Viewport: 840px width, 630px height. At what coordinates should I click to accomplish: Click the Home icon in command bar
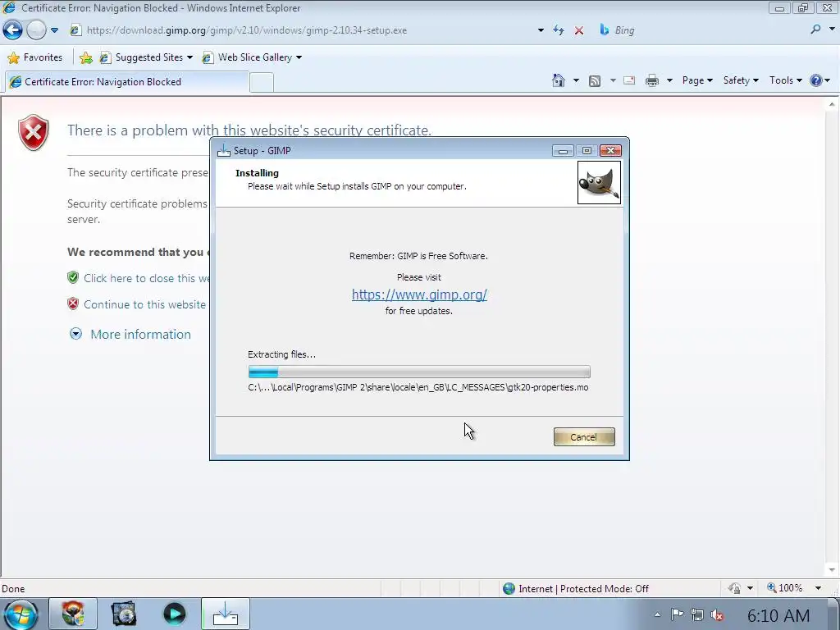558,80
